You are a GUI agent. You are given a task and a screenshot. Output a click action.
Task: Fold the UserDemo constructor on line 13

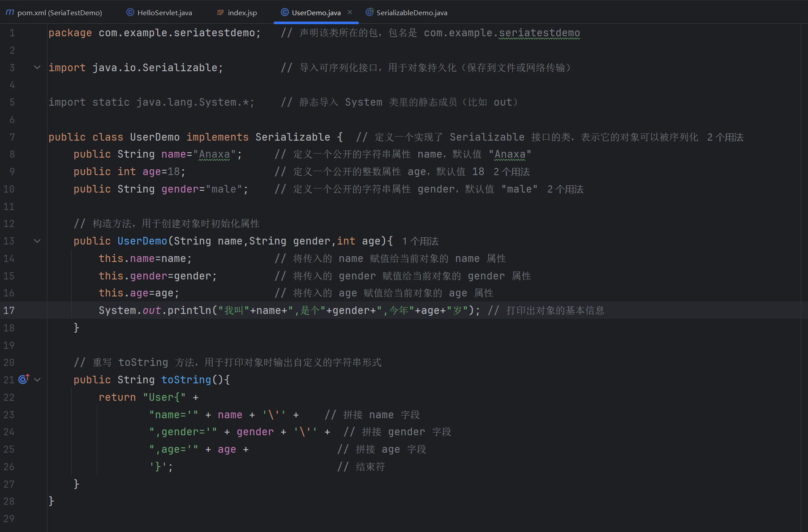click(x=37, y=241)
